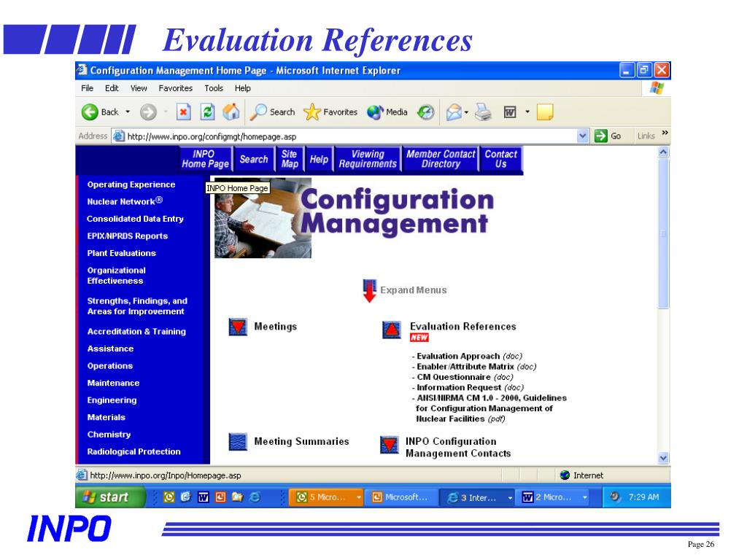Click the Edit with Word toolbar icon
Viewport: 747px width, 560px height.
point(510,112)
